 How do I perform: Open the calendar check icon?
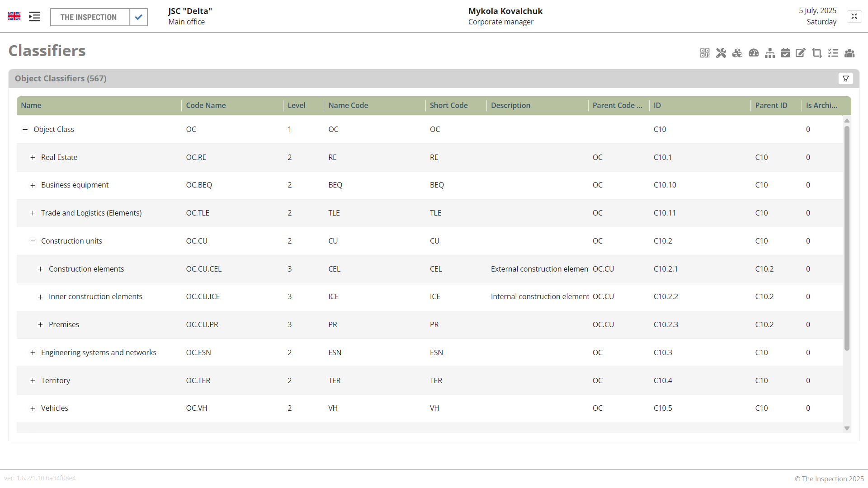click(x=786, y=53)
